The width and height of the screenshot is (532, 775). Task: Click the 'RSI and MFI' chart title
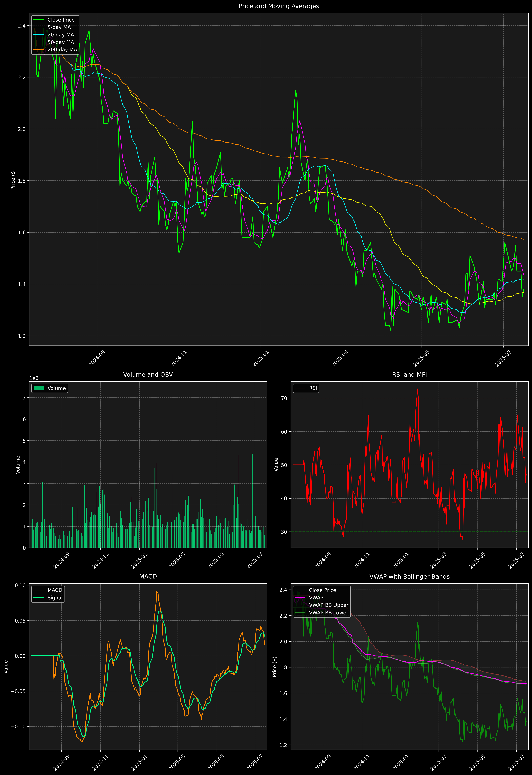tap(409, 374)
